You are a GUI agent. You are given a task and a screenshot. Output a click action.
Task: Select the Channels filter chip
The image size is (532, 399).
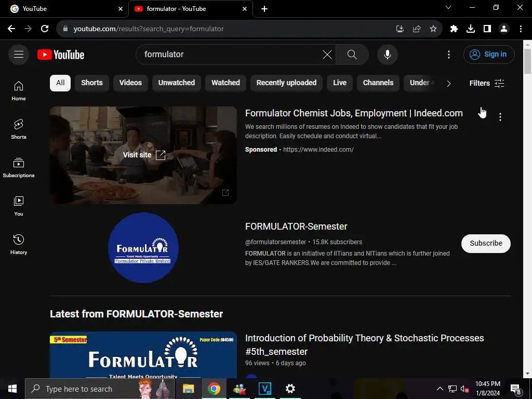click(378, 83)
